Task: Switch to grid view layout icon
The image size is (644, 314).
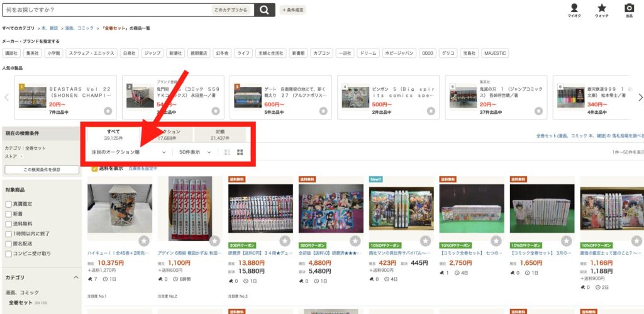Action: [240, 152]
